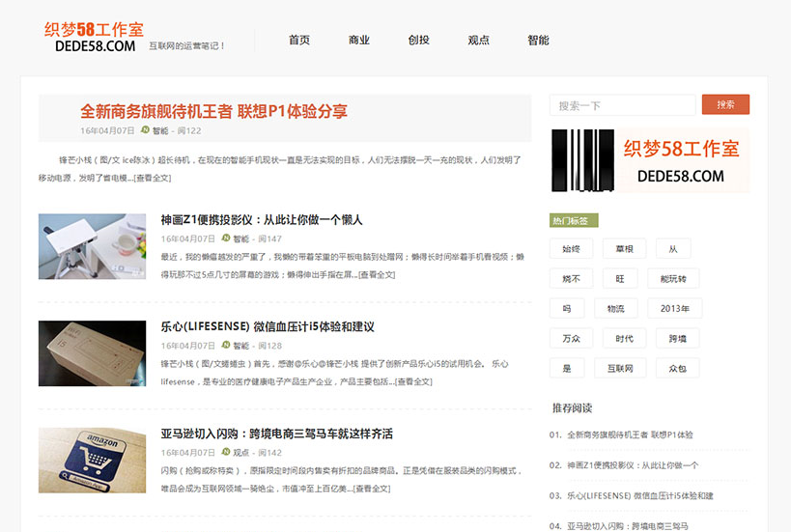
Task: Go to the 观点 section
Action: click(478, 40)
